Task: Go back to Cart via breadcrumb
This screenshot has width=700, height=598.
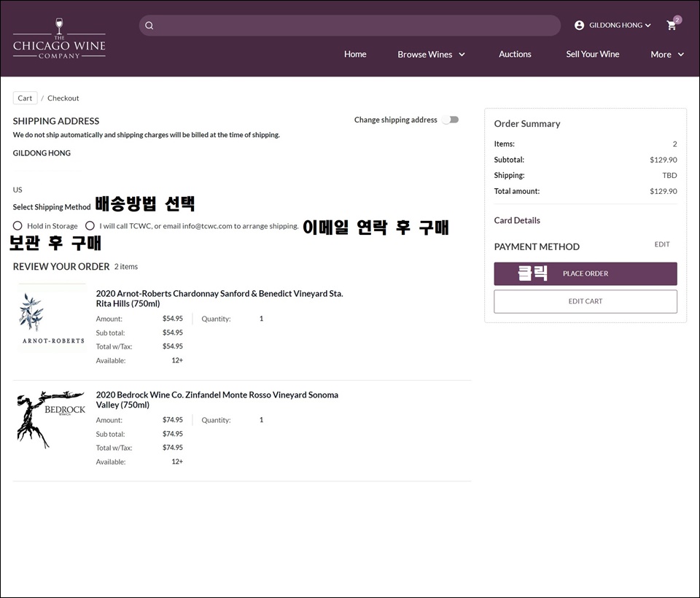Action: (x=25, y=98)
